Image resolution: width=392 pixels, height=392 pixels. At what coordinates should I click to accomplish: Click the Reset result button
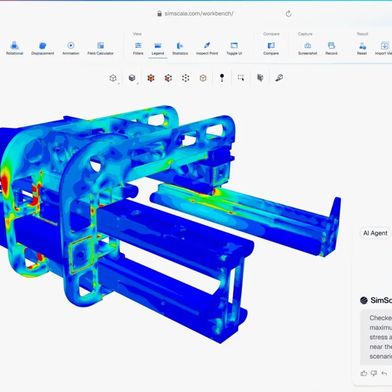pyautogui.click(x=362, y=48)
